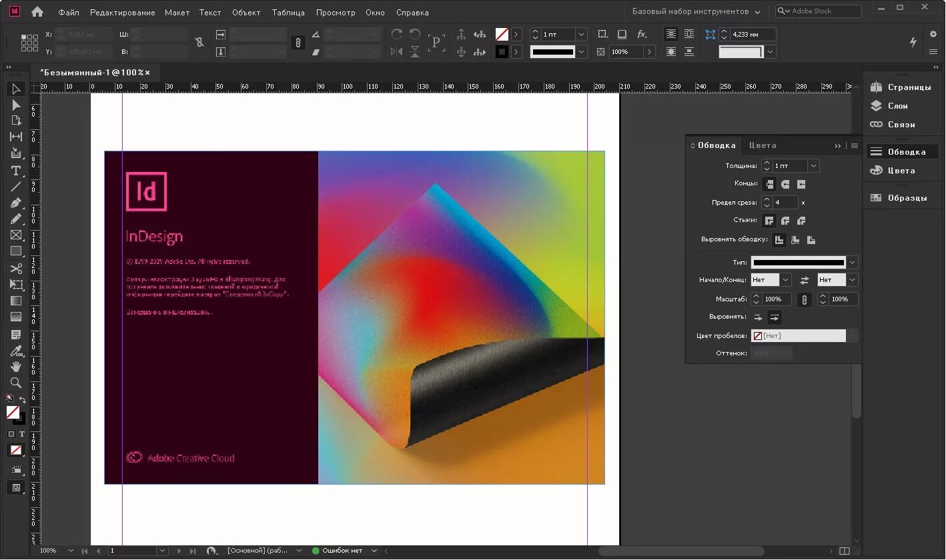Select the Scissors tool
This screenshot has height=560, width=946.
(15, 268)
